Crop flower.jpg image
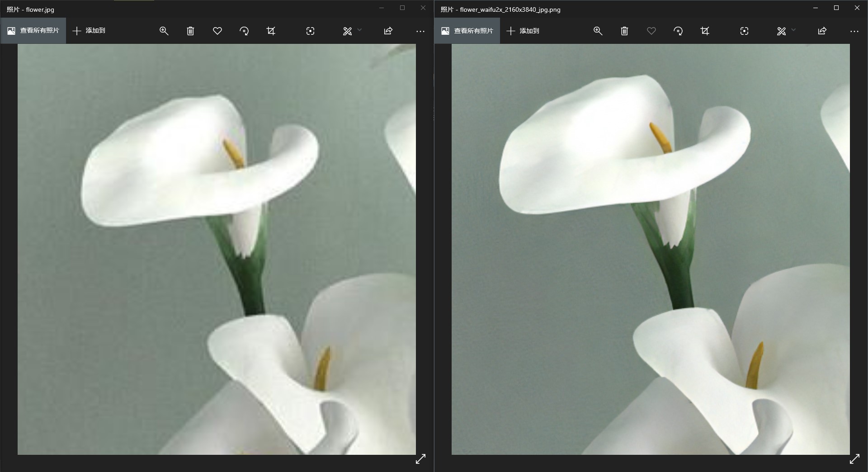Screen dimensions: 868x472 click(271, 31)
